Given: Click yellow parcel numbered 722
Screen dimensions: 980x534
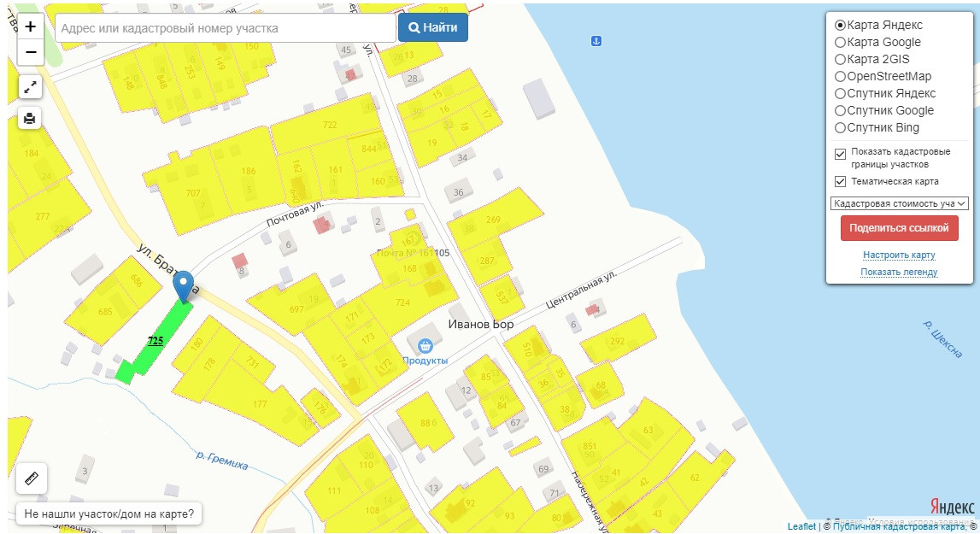Looking at the screenshot, I should (x=330, y=125).
